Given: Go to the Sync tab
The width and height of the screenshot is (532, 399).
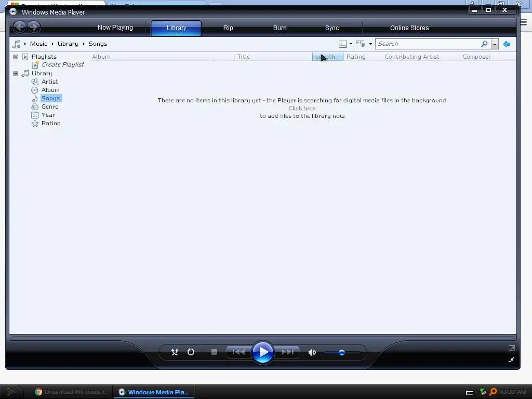Looking at the screenshot, I should pos(332,28).
